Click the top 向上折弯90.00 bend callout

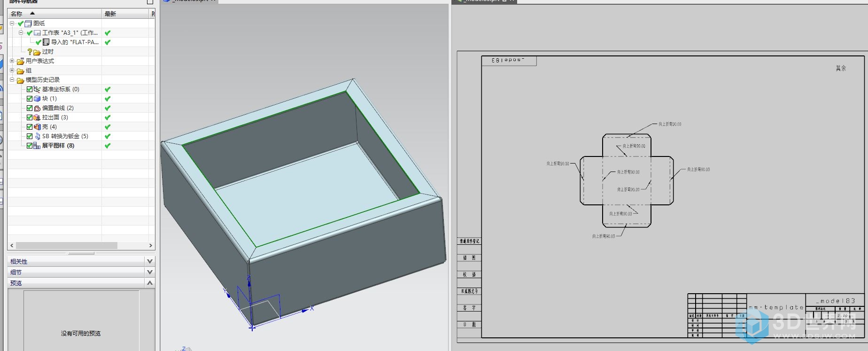click(x=670, y=124)
